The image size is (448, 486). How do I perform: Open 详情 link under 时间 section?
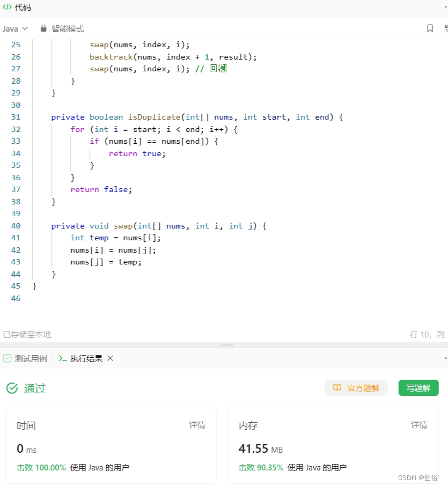coord(197,425)
